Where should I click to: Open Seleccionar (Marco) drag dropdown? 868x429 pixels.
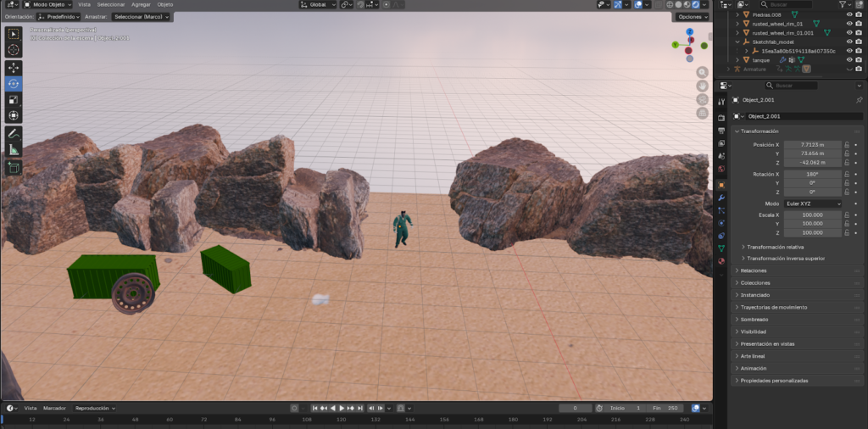coord(141,17)
